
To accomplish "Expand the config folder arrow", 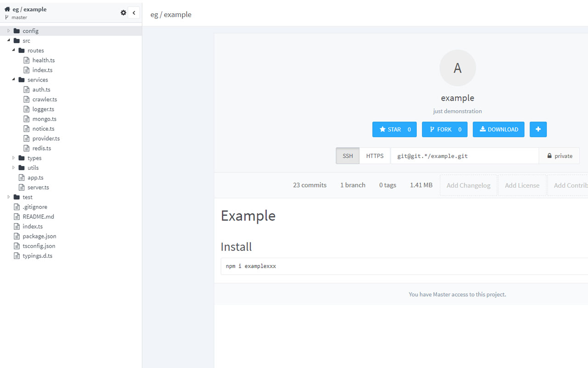I will coord(8,31).
